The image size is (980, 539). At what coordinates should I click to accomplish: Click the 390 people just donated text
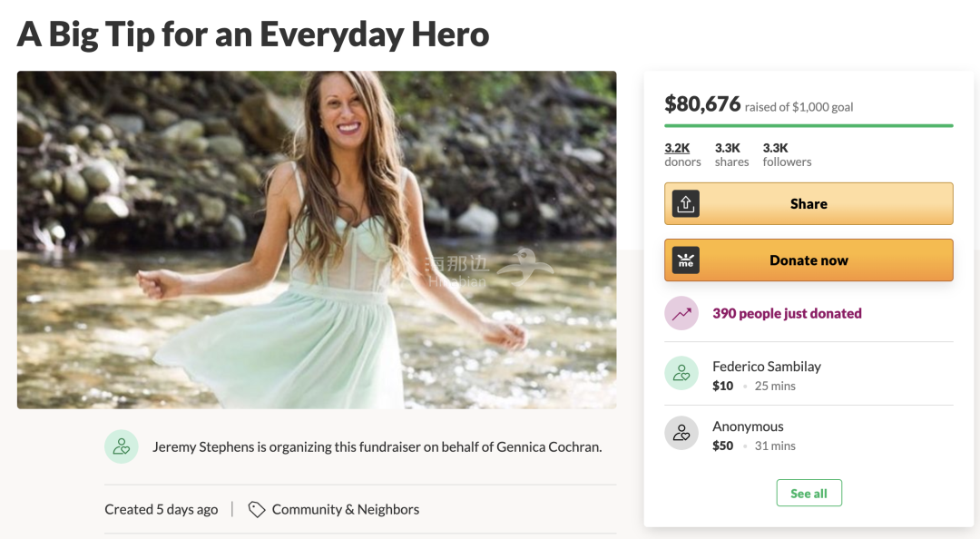point(787,313)
